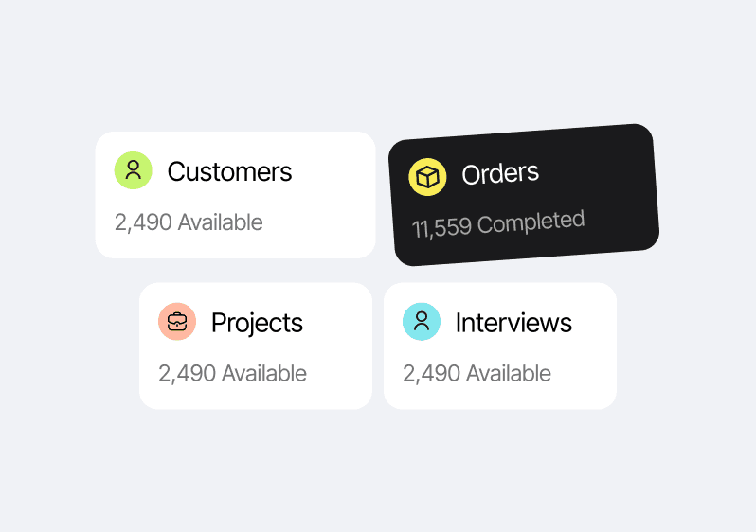Select the dark Orders card's empty right area
The height and width of the screenshot is (532, 756).
click(621, 189)
